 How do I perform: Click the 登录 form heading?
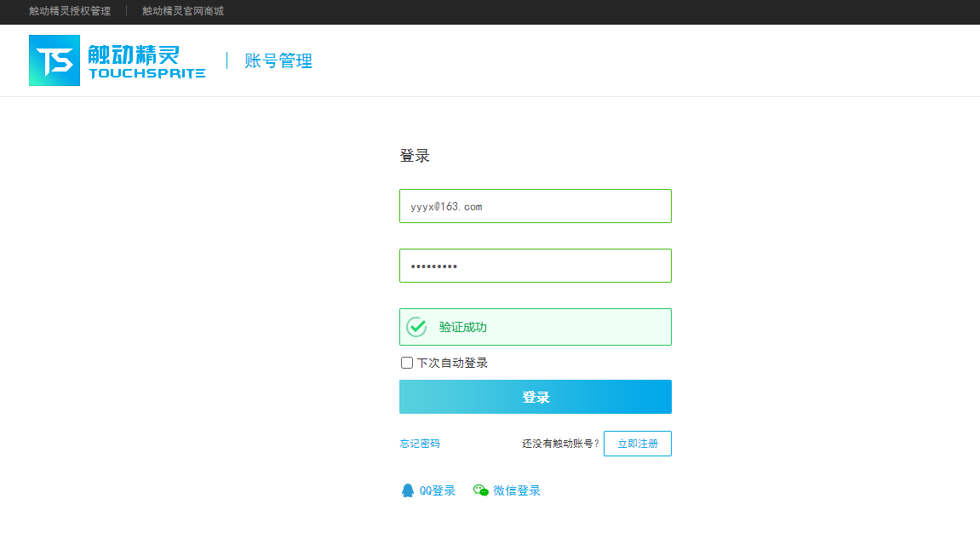click(x=415, y=156)
